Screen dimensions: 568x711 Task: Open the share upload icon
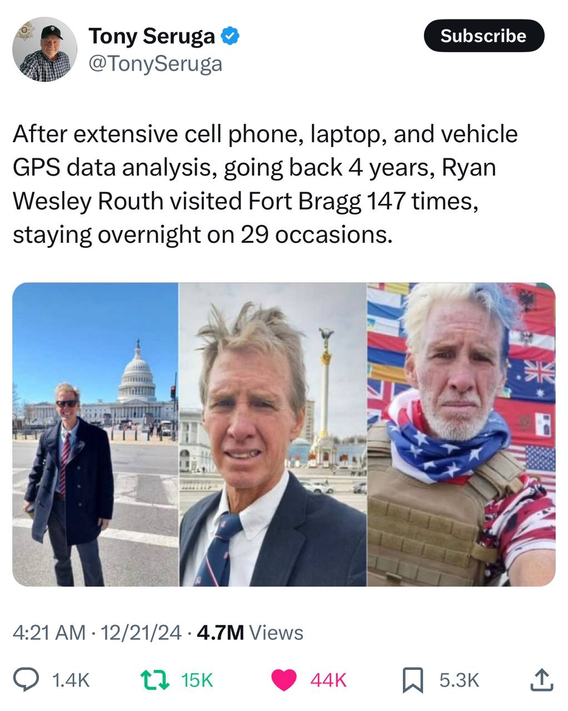coord(542,680)
